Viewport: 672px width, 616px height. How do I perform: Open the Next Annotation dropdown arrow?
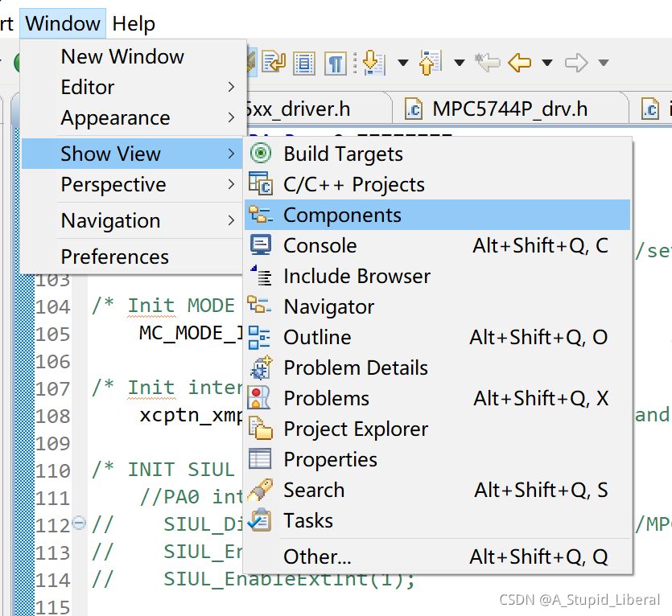pos(403,63)
